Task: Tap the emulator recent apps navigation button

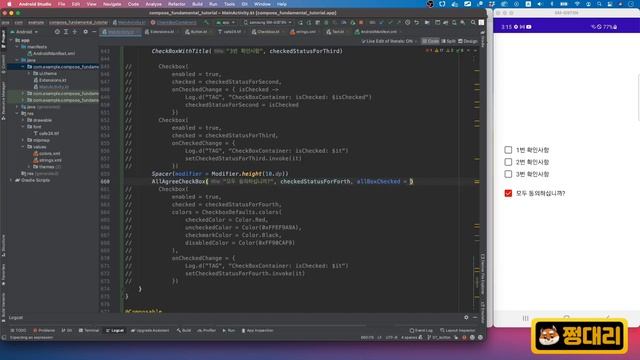Action: coord(525,318)
